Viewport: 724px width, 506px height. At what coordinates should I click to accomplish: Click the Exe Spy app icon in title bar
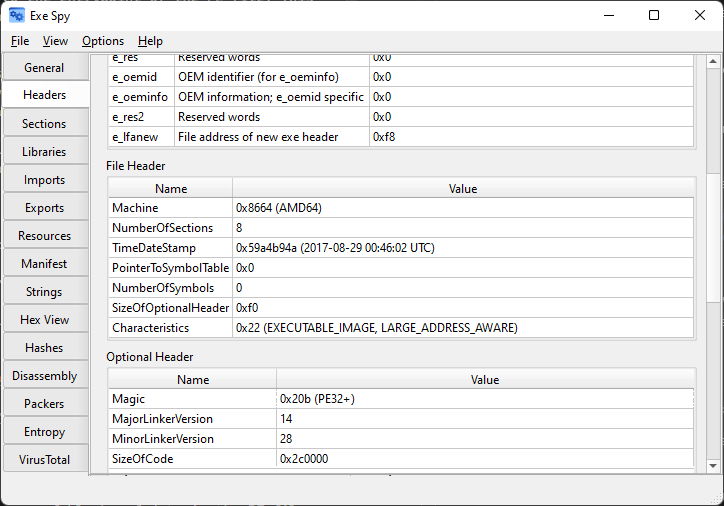(17, 15)
